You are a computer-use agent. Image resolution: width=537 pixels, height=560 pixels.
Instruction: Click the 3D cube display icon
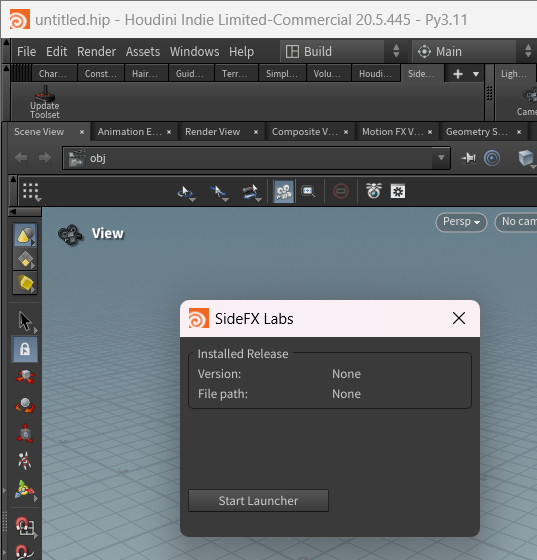click(x=527, y=158)
